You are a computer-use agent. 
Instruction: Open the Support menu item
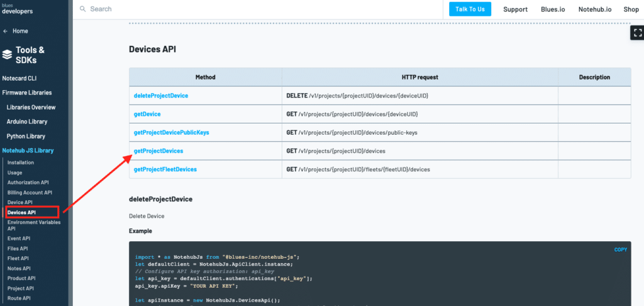click(515, 9)
